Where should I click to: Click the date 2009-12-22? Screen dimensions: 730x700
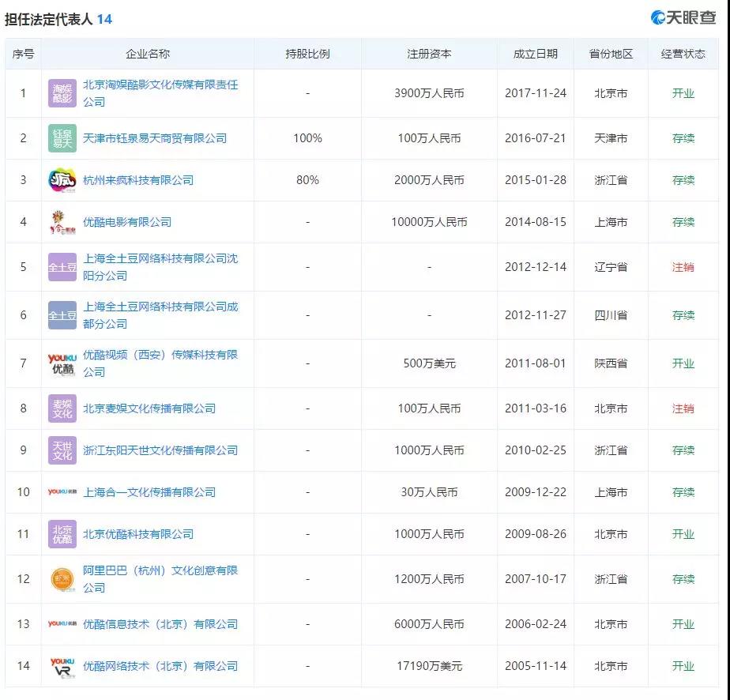536,492
